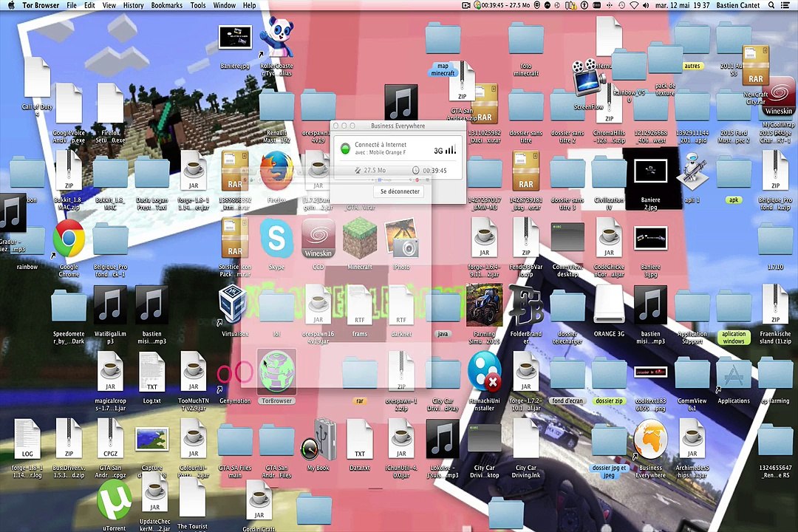Open the CCD Wineskin icon
The image size is (798, 532).
tap(318, 239)
